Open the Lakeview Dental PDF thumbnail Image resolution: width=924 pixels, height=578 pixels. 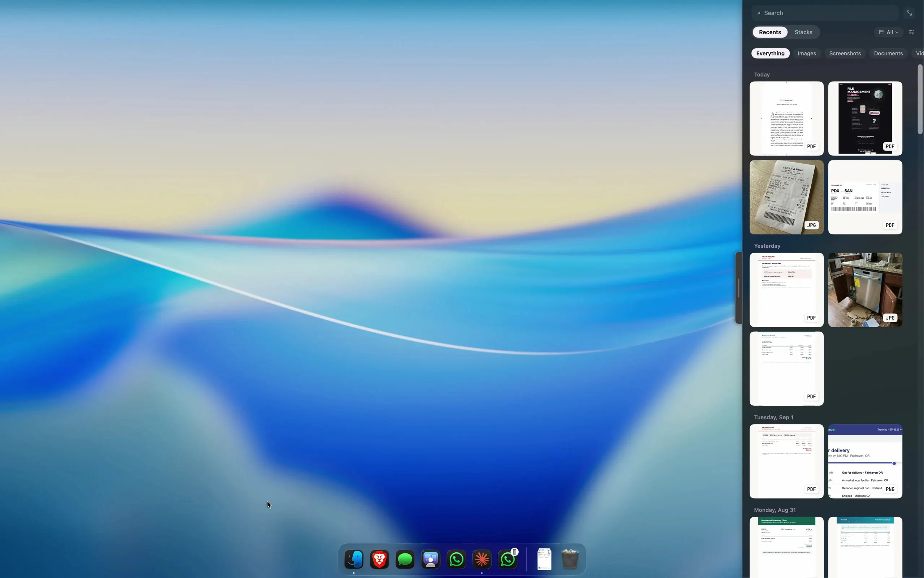tap(786, 368)
